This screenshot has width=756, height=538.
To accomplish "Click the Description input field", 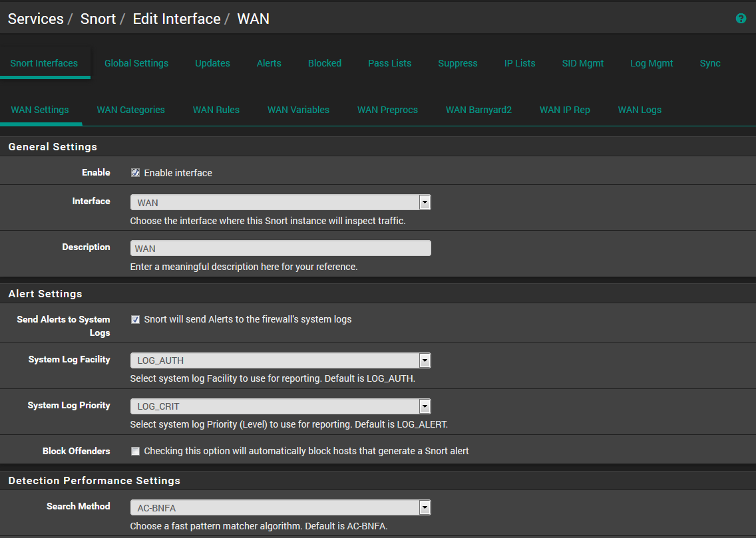I will 281,248.
